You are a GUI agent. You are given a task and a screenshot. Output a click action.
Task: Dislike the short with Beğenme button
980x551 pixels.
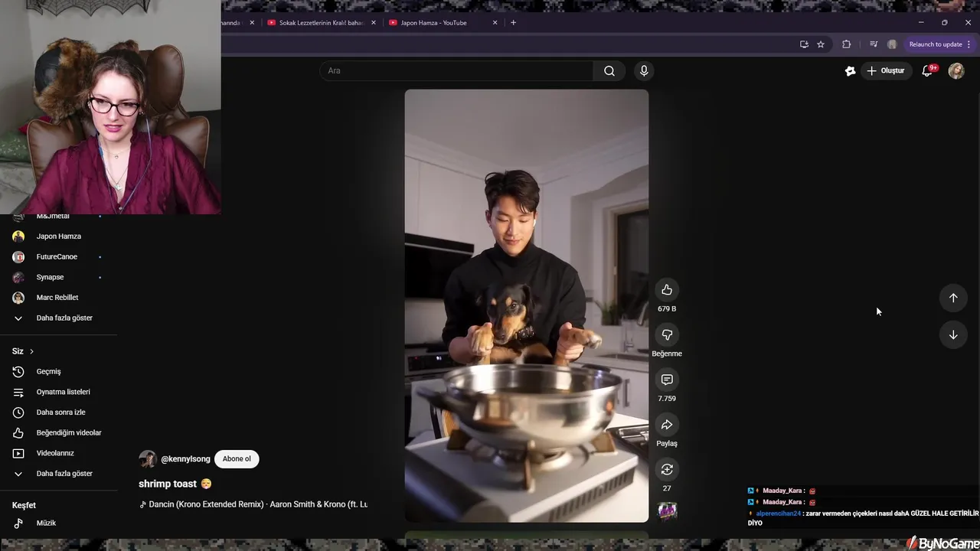click(667, 335)
